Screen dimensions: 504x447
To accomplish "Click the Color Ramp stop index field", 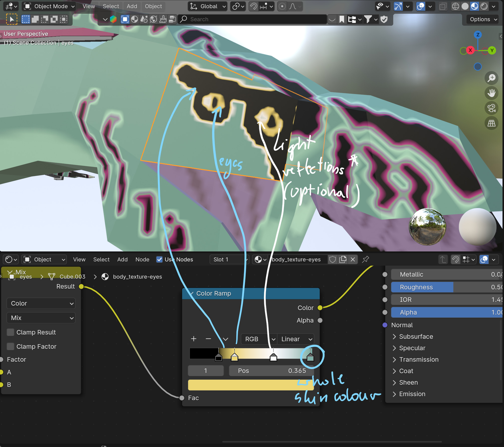I will [206, 371].
